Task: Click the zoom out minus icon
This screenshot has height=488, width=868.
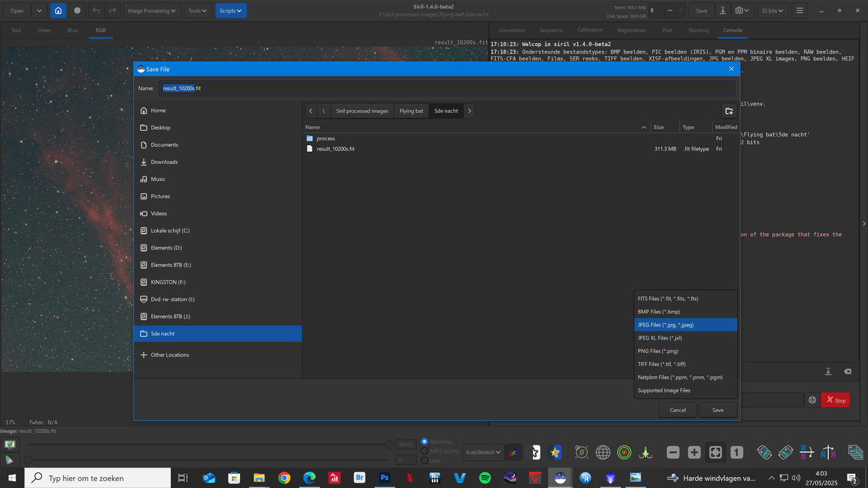Action: (x=673, y=452)
